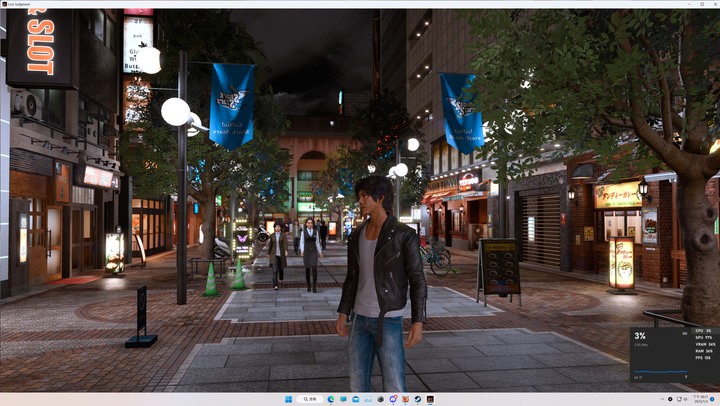This screenshot has width=720, height=406.
Task: Click the CPU usage graph line
Action: tap(661, 372)
